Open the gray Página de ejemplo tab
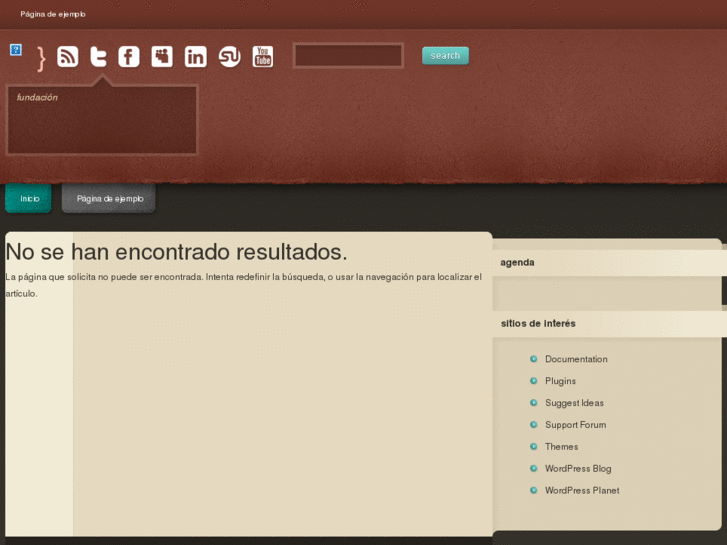This screenshot has width=727, height=545. pyautogui.click(x=108, y=199)
